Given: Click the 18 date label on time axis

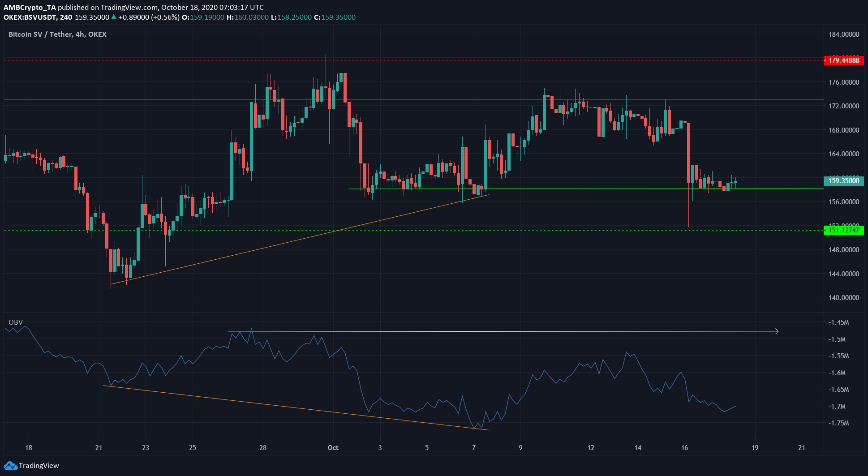Looking at the screenshot, I should click(x=29, y=448).
